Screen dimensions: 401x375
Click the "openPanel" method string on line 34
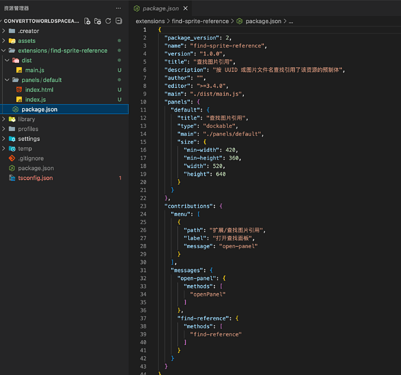tap(208, 294)
